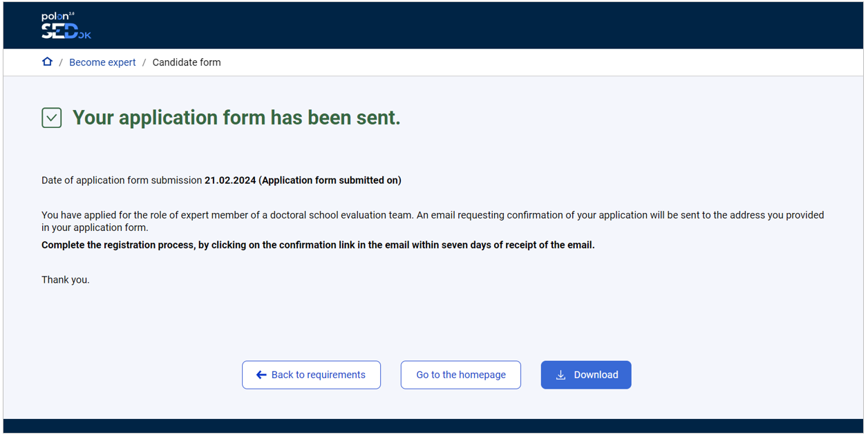
Task: Click the 'SEDOK' logo text
Action: click(66, 30)
